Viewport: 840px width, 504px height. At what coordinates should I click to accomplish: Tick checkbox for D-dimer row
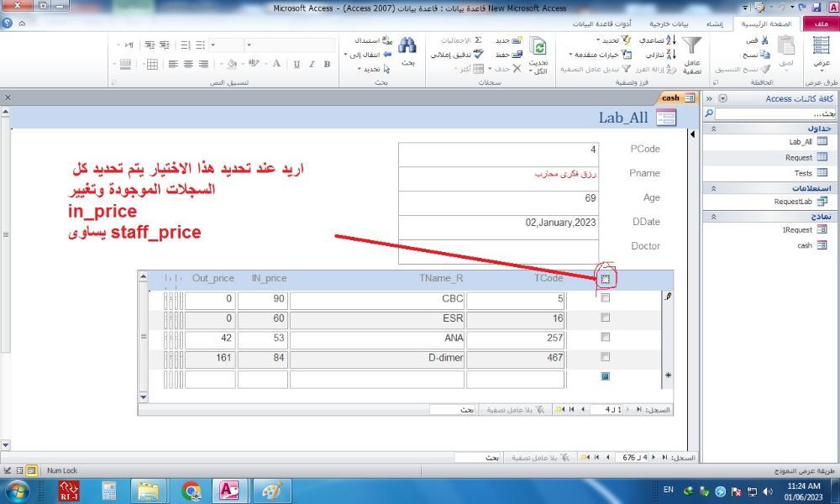pos(606,357)
